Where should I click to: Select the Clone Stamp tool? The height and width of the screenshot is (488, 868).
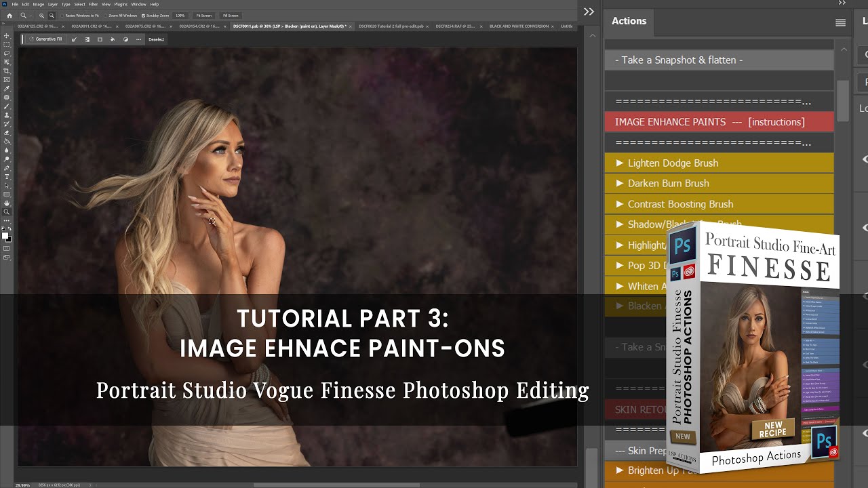[x=7, y=114]
